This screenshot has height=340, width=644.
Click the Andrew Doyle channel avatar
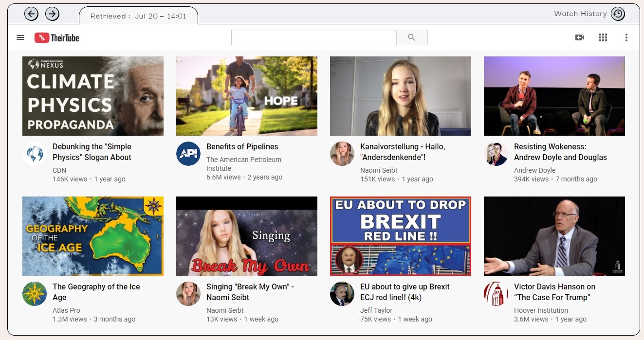[x=496, y=154]
